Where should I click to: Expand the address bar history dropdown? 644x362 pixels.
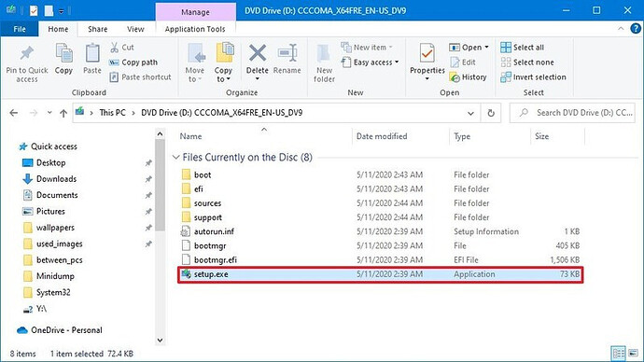click(x=470, y=113)
